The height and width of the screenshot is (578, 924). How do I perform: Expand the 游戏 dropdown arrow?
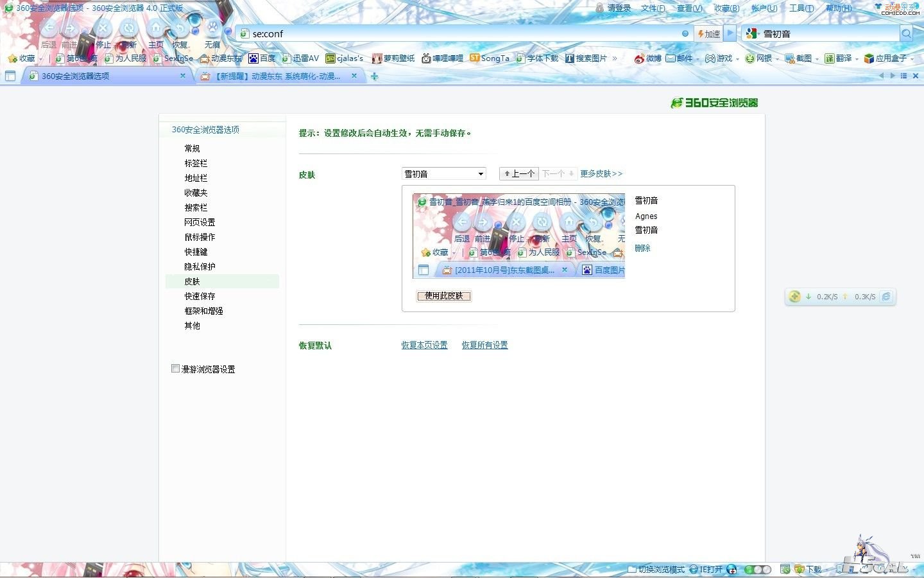(x=737, y=59)
